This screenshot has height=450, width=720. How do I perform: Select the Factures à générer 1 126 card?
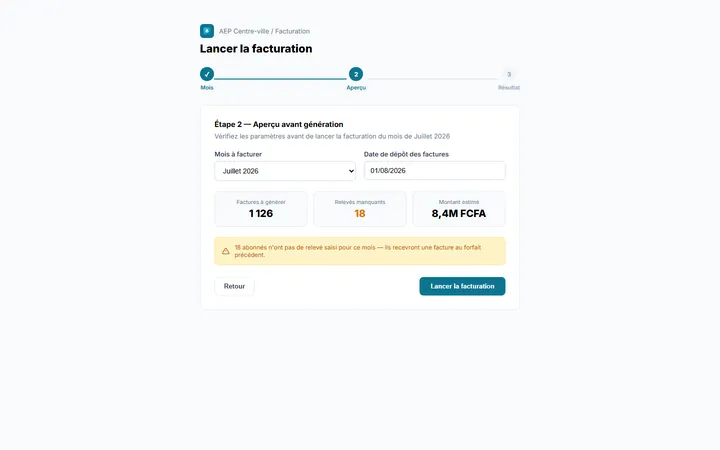tap(261, 209)
